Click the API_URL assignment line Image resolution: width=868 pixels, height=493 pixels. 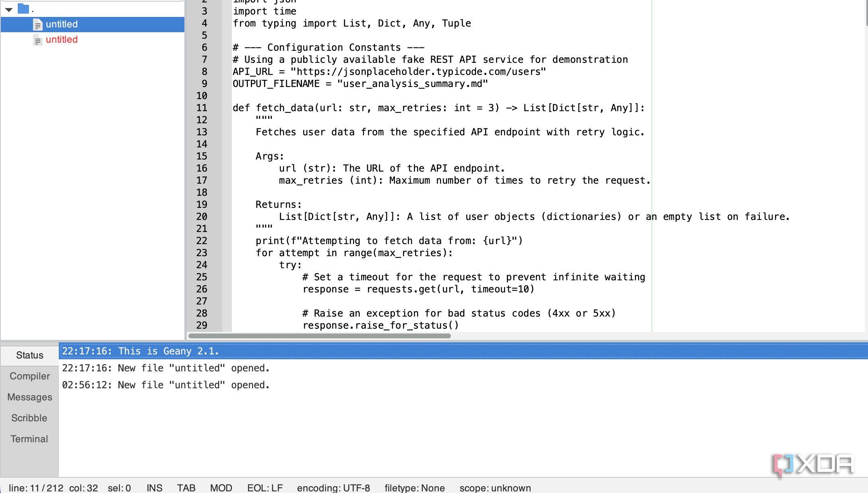tap(389, 72)
